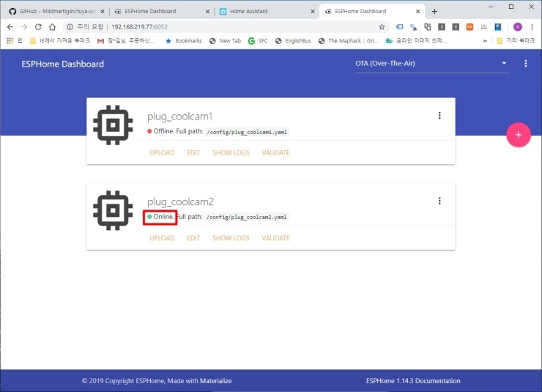Open the ESPHome Dashboard header three-dot menu
Image resolution: width=542 pixels, height=392 pixels.
(x=525, y=64)
